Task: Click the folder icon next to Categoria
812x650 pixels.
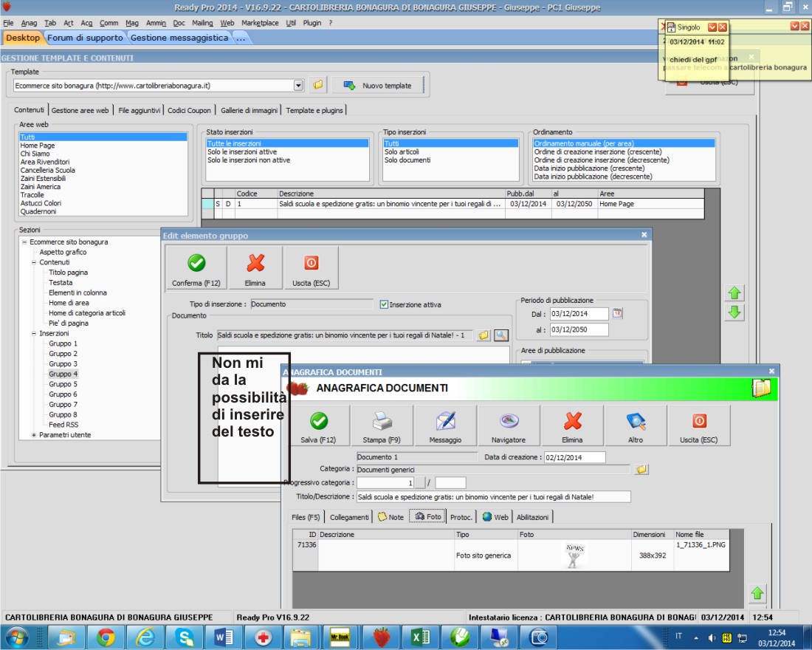Action: click(641, 469)
